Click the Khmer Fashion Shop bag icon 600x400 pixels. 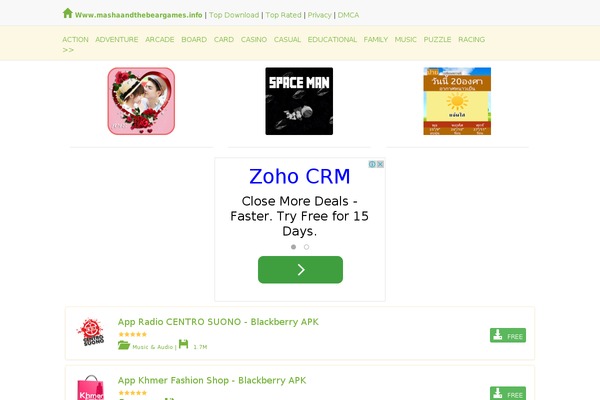coord(91,387)
